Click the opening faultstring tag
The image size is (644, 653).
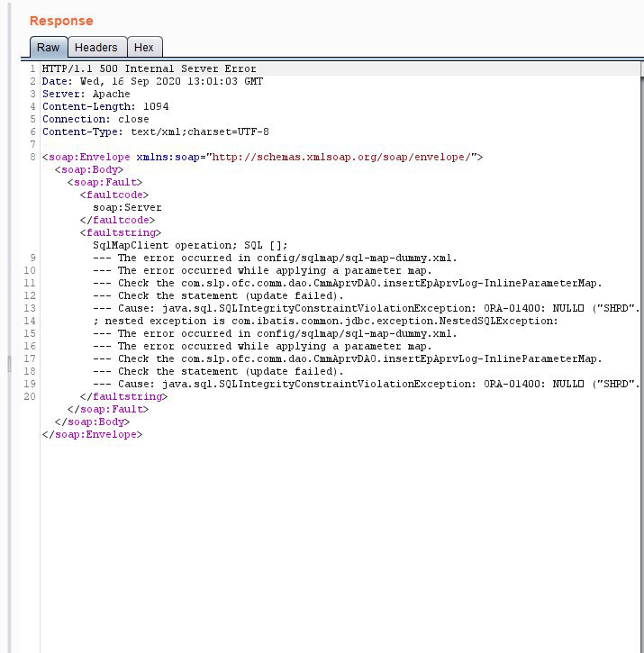click(x=121, y=232)
